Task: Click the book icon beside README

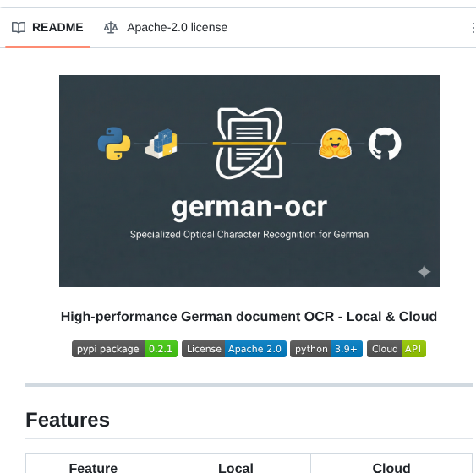Action: click(19, 27)
